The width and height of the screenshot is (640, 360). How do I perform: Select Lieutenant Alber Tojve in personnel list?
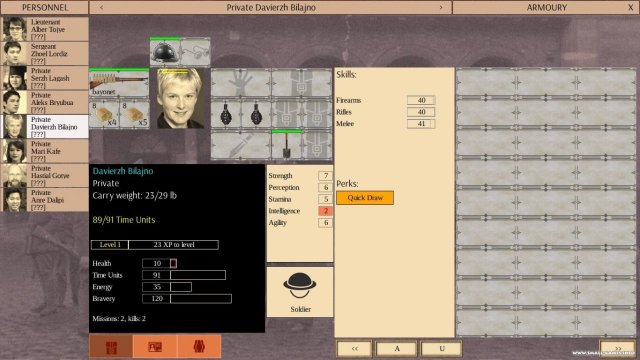(x=44, y=29)
